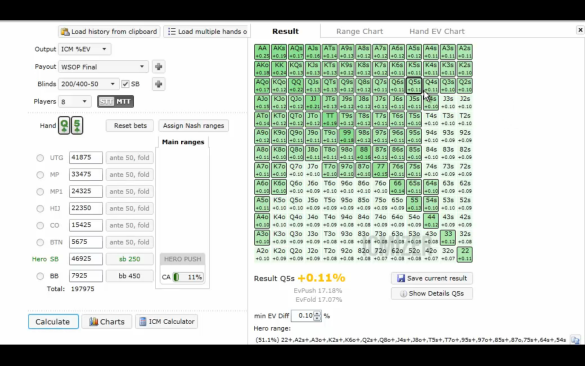Select the HIJ radio button
The image size is (585, 366).
(x=40, y=209)
